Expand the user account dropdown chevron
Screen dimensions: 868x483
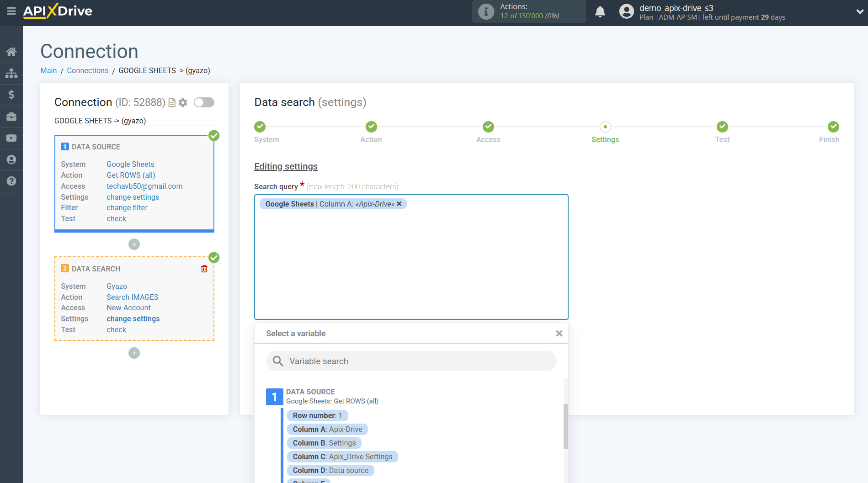[859, 12]
